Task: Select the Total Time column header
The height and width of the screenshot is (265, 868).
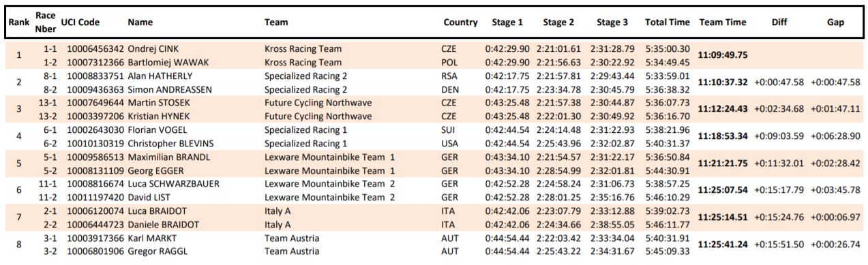Action: [668, 22]
